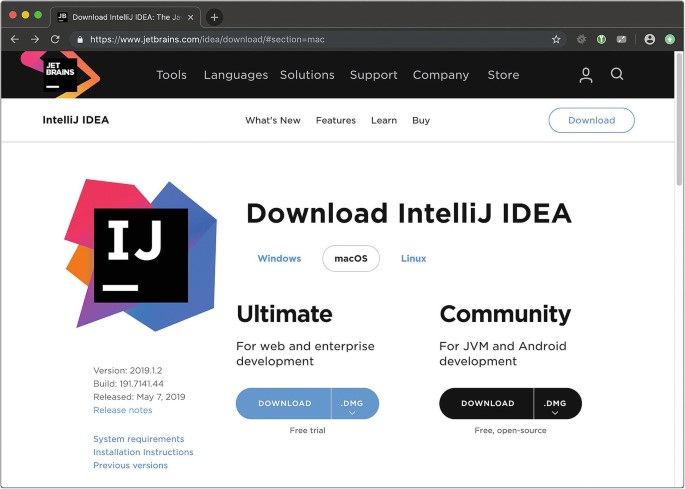
Task: Switch to the Linux download tab
Action: (x=413, y=258)
